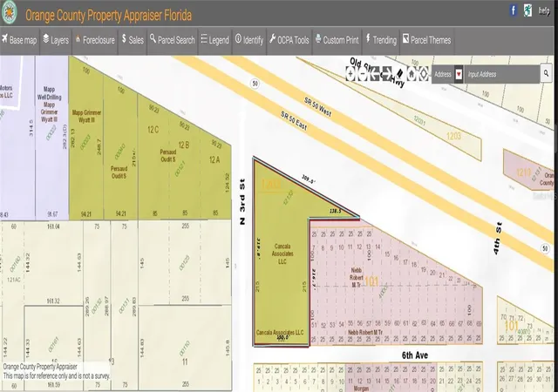Open the Facebook icon link
This screenshot has width=558, height=392.
pos(514,10)
